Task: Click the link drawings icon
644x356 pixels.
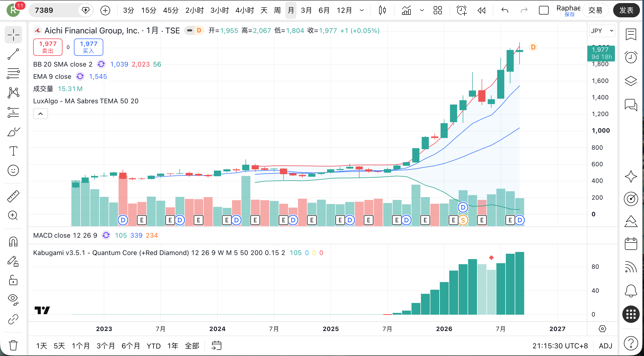Action: point(13,319)
